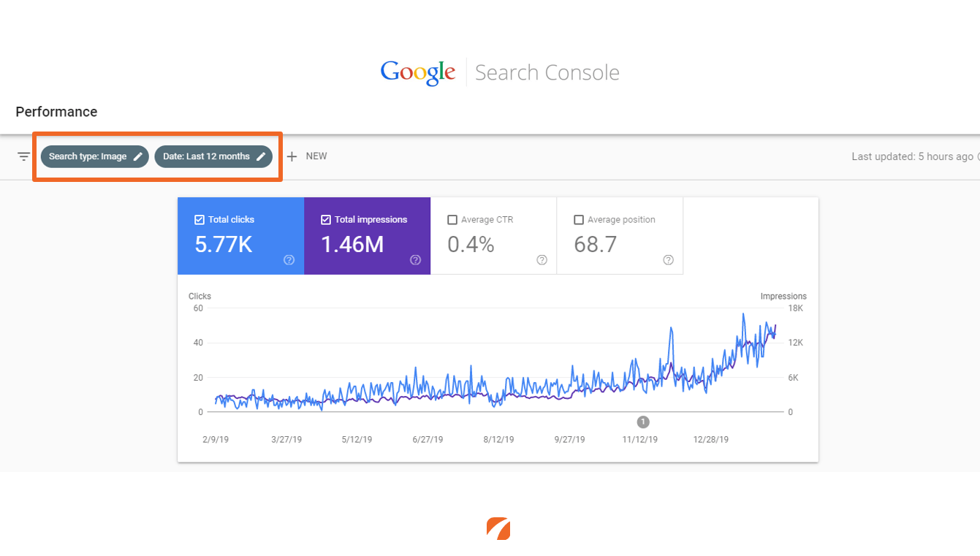Open the Date: Last 12 months chip

coord(206,156)
